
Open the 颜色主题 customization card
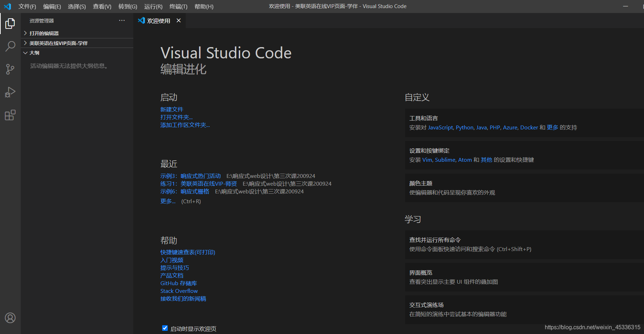[524, 188]
